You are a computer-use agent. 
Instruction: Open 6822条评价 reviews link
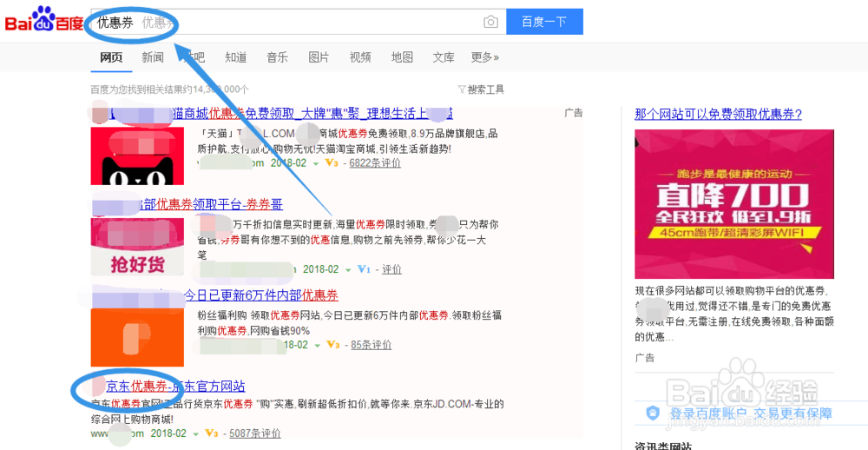pos(375,163)
